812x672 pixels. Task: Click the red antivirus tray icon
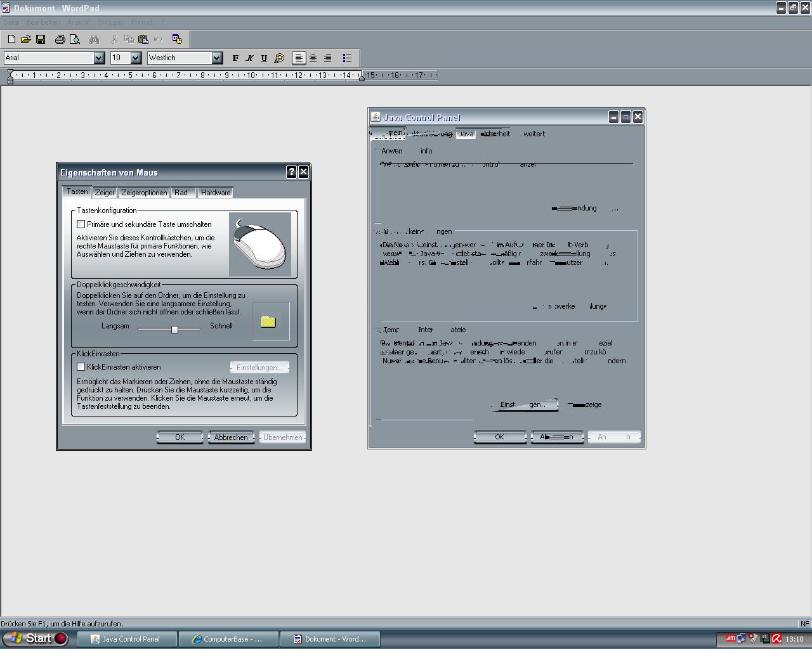[776, 639]
